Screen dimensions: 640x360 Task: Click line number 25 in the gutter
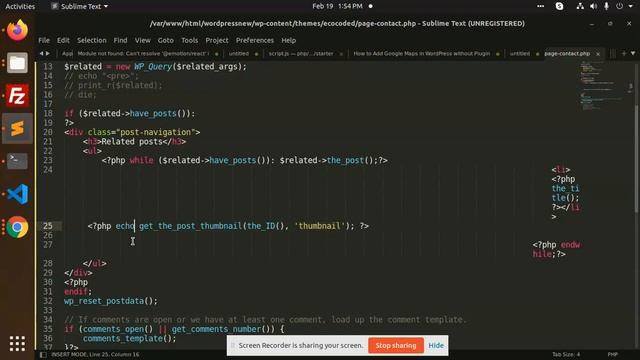[x=48, y=226]
